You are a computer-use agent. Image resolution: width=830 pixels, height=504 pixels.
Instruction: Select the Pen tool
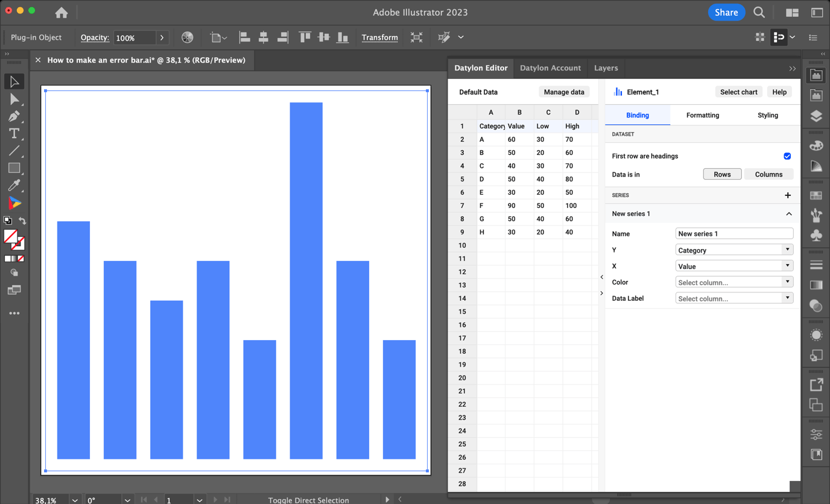[x=14, y=116]
